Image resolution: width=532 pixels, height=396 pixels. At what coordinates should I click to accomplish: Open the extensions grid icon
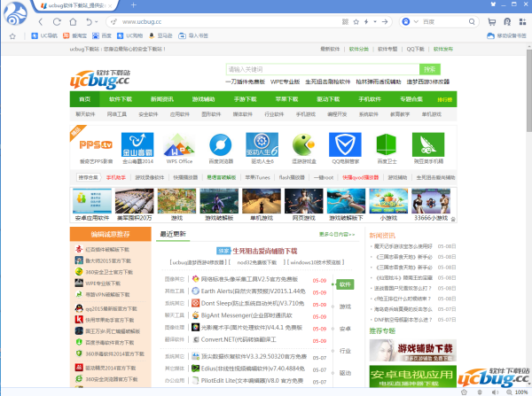[522, 22]
